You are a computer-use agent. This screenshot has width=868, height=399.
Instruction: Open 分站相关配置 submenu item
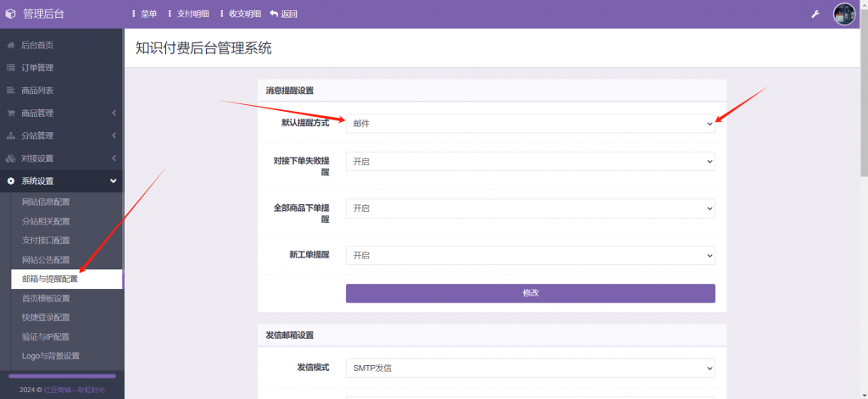(x=66, y=221)
